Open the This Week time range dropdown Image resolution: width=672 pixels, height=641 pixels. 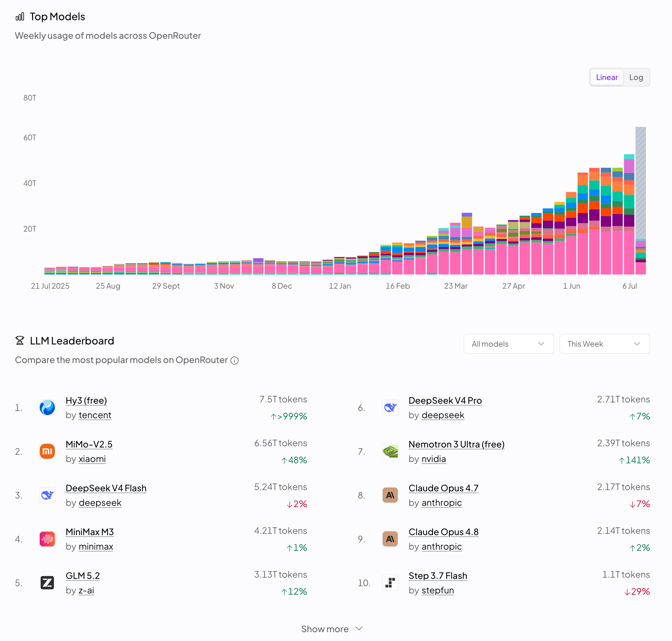[604, 344]
